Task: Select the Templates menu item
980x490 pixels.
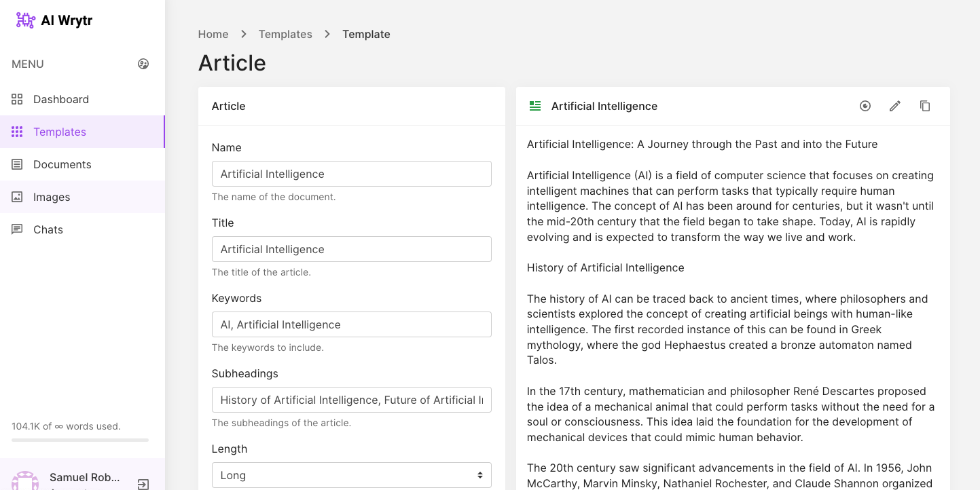Action: point(60,132)
